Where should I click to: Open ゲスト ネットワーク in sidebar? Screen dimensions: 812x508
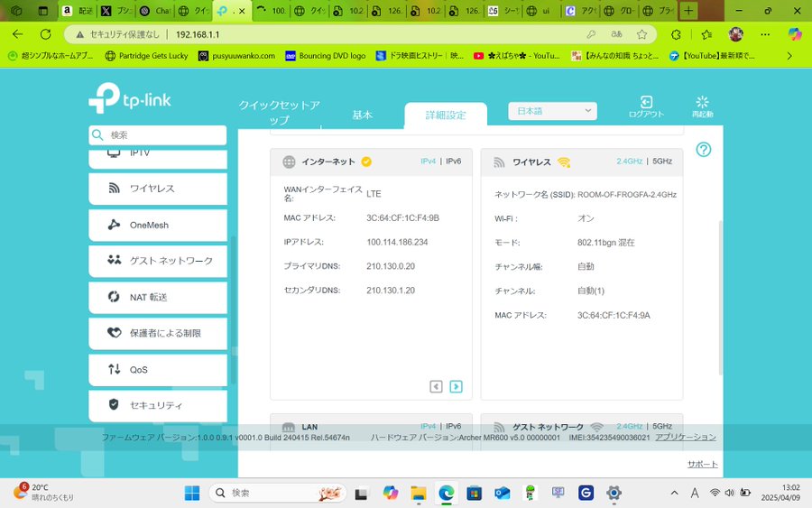(x=157, y=261)
